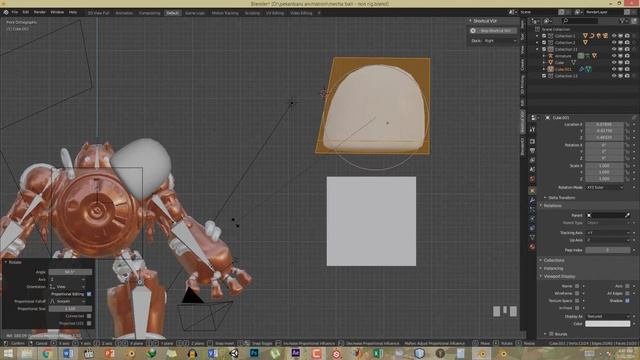Open the Rotation Mode dropdown
Viewport: 640px width, 360px height.
pyautogui.click(x=605, y=187)
